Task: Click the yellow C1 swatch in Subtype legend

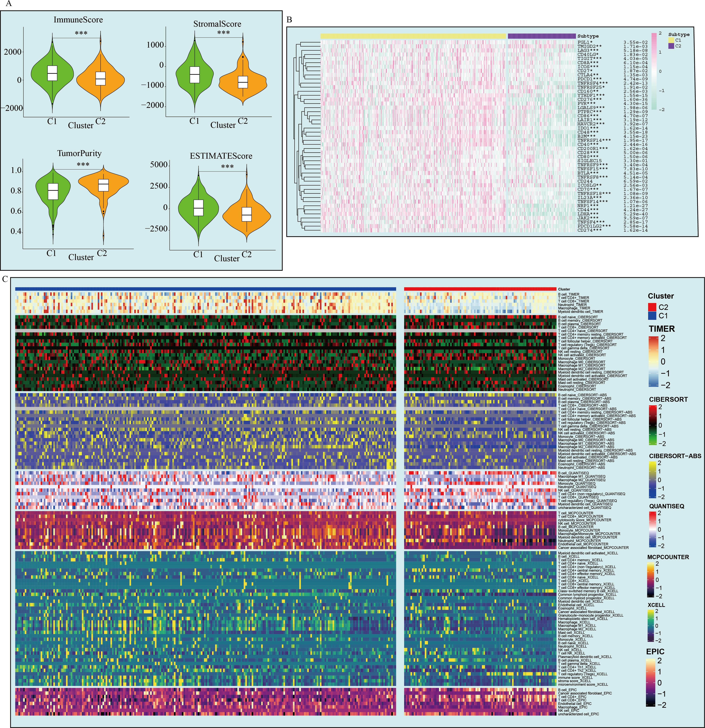Action: click(671, 40)
